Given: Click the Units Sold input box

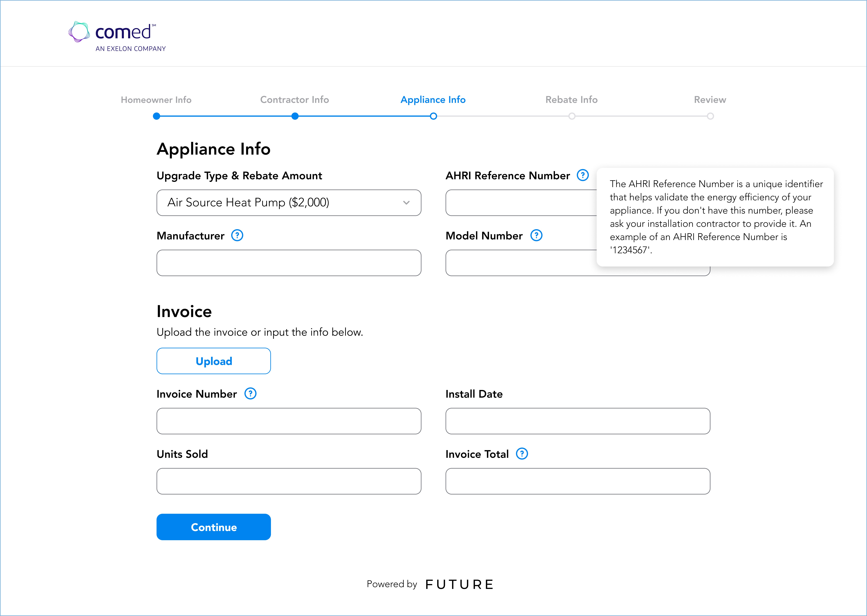Looking at the screenshot, I should pos(289,481).
